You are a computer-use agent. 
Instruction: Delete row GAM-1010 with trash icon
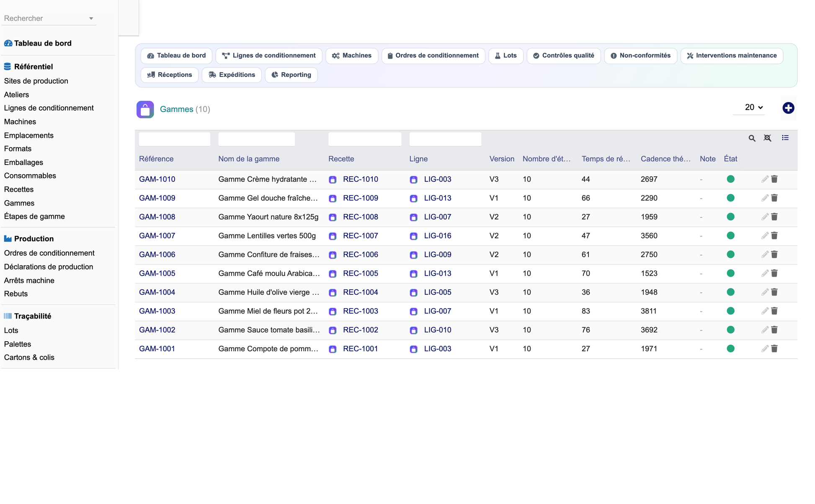tap(774, 179)
